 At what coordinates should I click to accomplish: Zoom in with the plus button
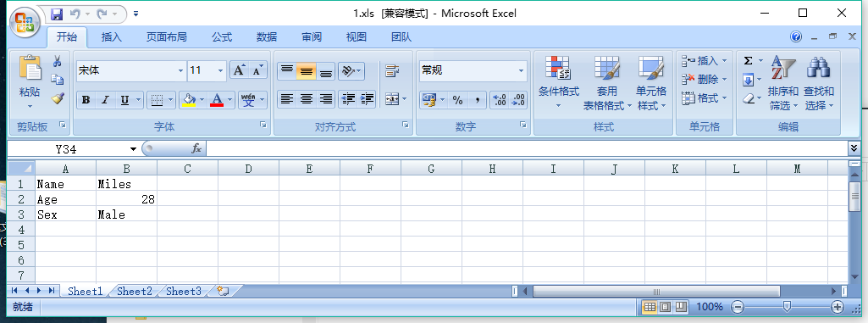[838, 307]
